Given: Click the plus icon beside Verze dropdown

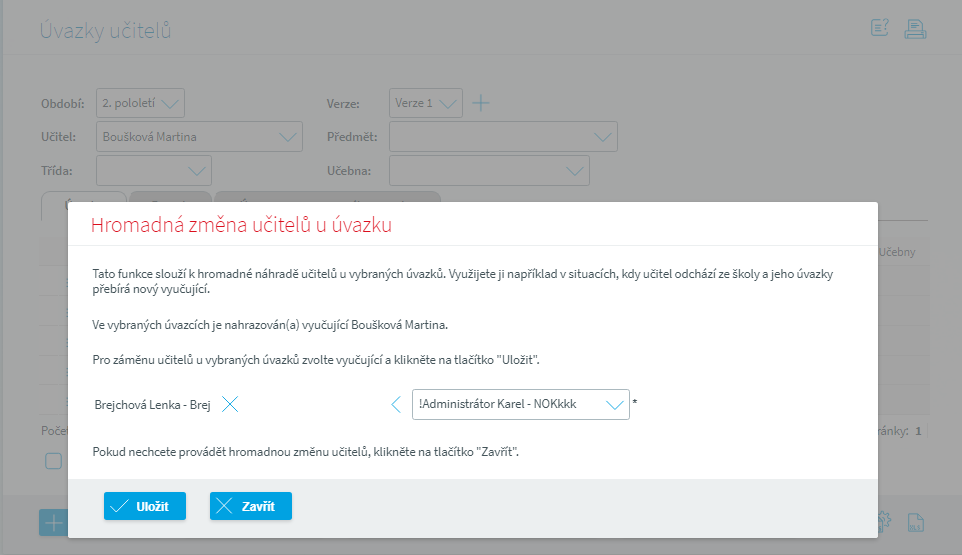Looking at the screenshot, I should [x=481, y=103].
